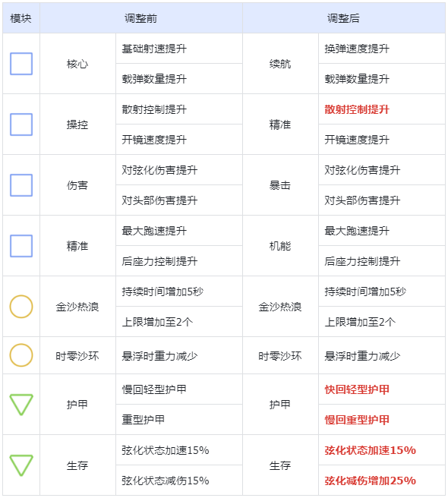
Task: Select the 换弹速度提升 cell
Action: pyautogui.click(x=382, y=49)
